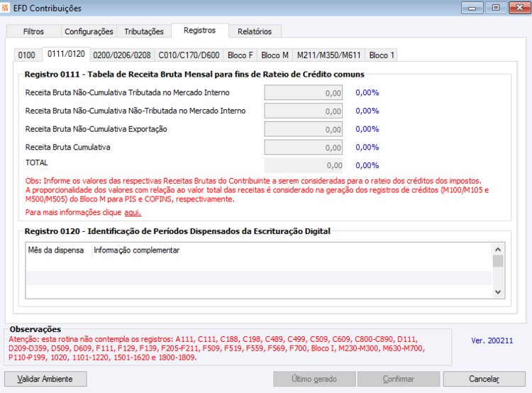
Task: Open the 0100 sub-tab
Action: pos(27,55)
